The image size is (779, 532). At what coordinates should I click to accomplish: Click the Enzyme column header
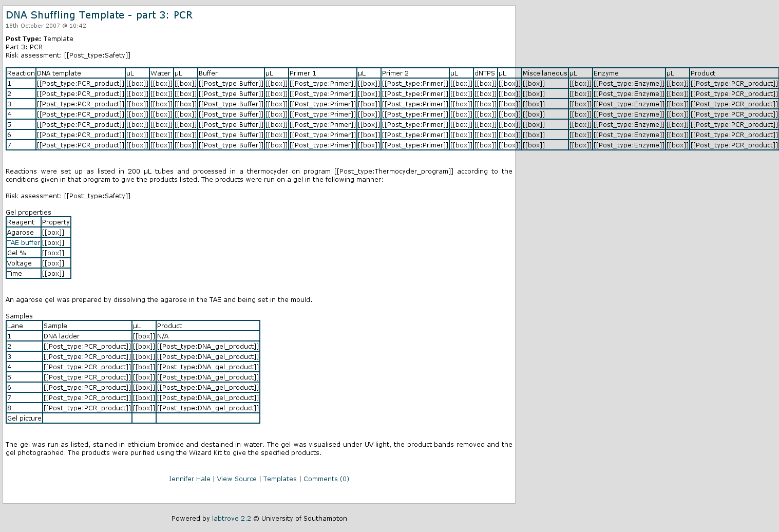(x=606, y=73)
